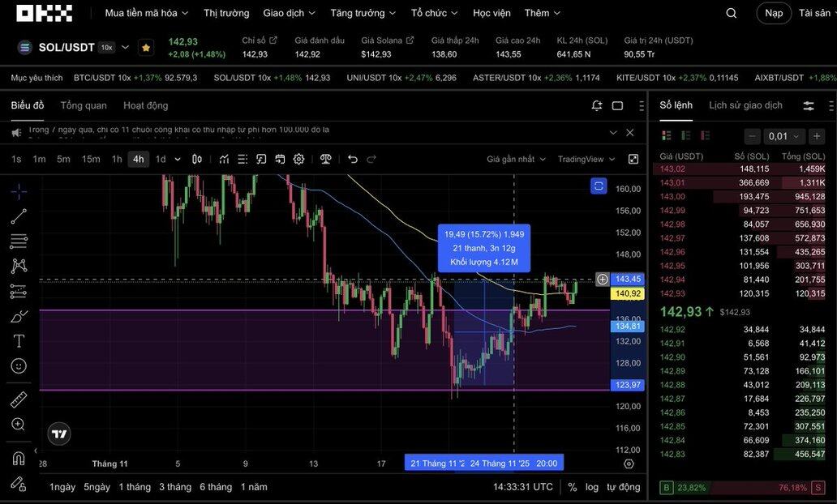
Task: Toggle SOL/USDT favorite star
Action: coord(146,48)
